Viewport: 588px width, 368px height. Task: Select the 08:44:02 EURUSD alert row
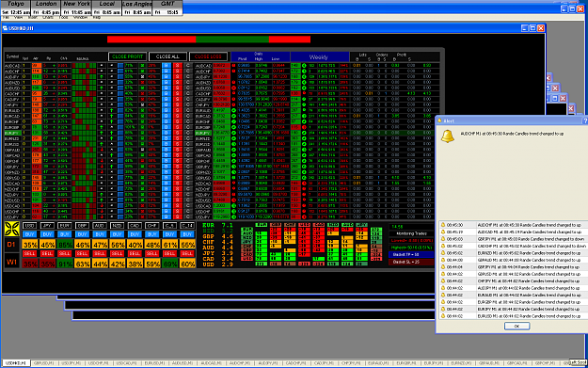pos(513,316)
